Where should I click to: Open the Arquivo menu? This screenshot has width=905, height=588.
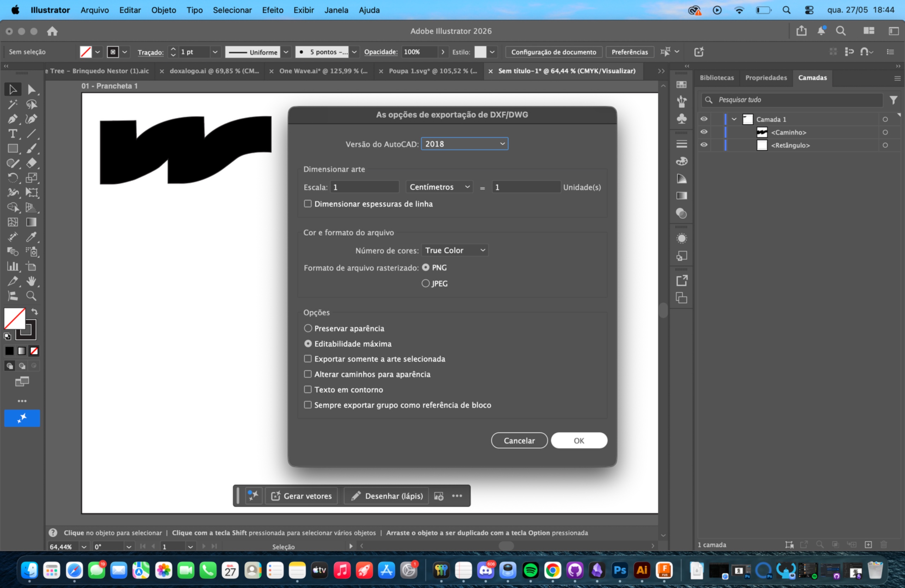(x=95, y=10)
